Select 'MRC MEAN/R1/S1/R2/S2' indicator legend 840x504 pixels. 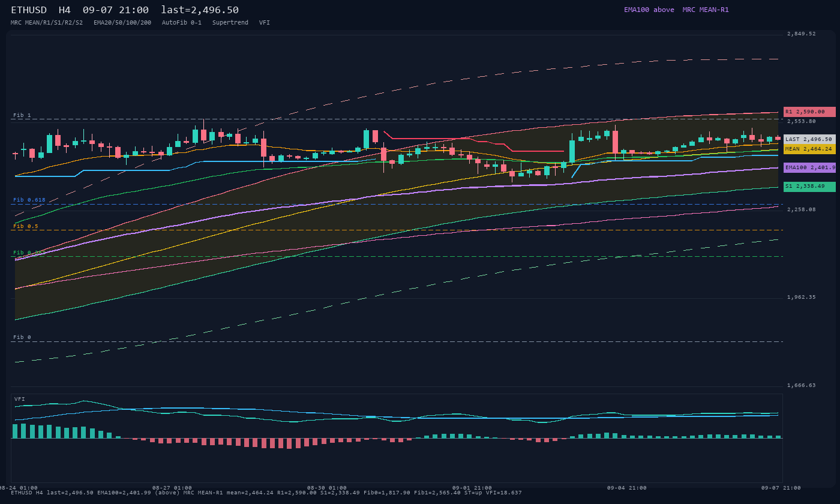(47, 22)
